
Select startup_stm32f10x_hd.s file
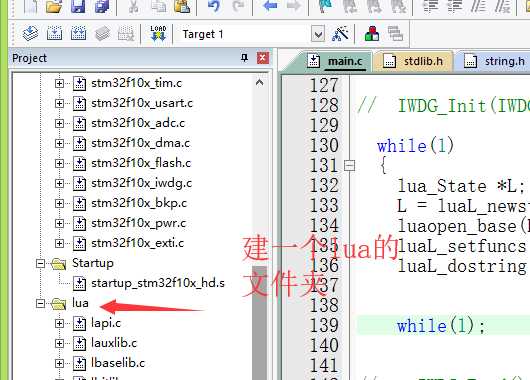point(158,283)
